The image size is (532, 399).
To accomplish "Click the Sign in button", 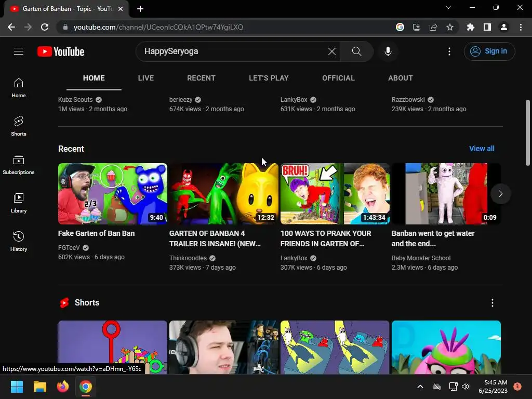I will point(489,51).
